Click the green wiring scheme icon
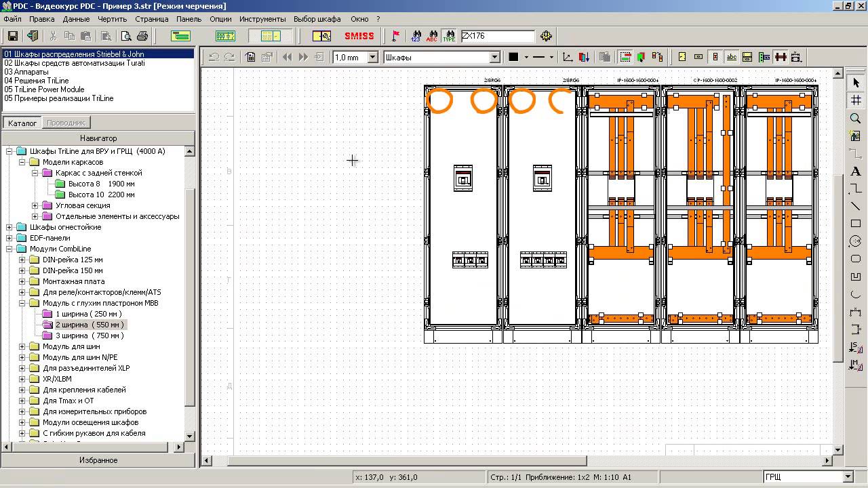The image size is (868, 488). click(x=225, y=36)
